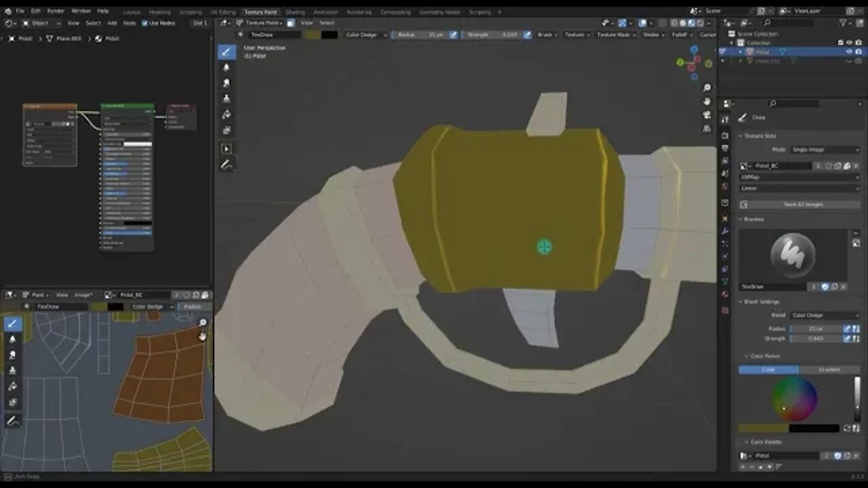Open the File menu
Screen dimensions: 868x488
click(x=20, y=12)
